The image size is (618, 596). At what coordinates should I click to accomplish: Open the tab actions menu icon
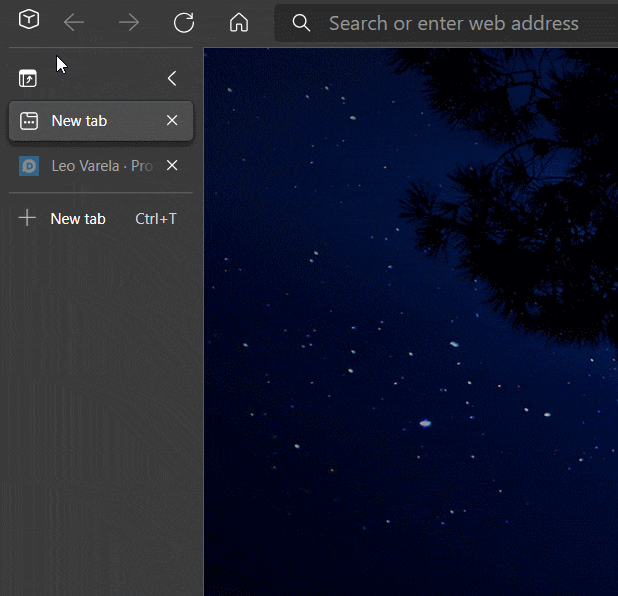pos(28,78)
